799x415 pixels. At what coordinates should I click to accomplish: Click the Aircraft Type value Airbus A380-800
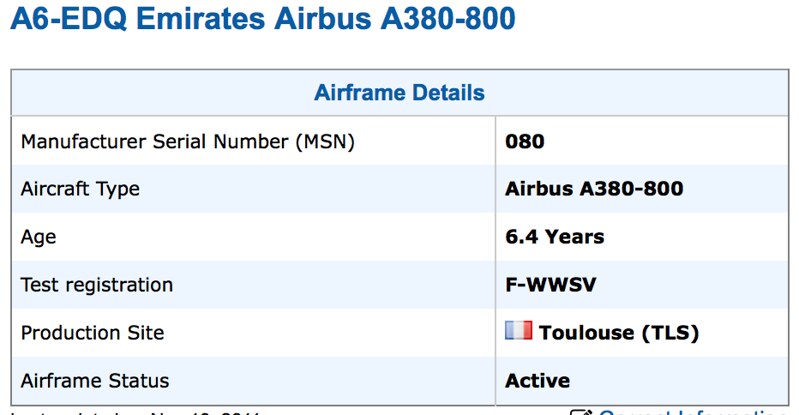(x=594, y=189)
